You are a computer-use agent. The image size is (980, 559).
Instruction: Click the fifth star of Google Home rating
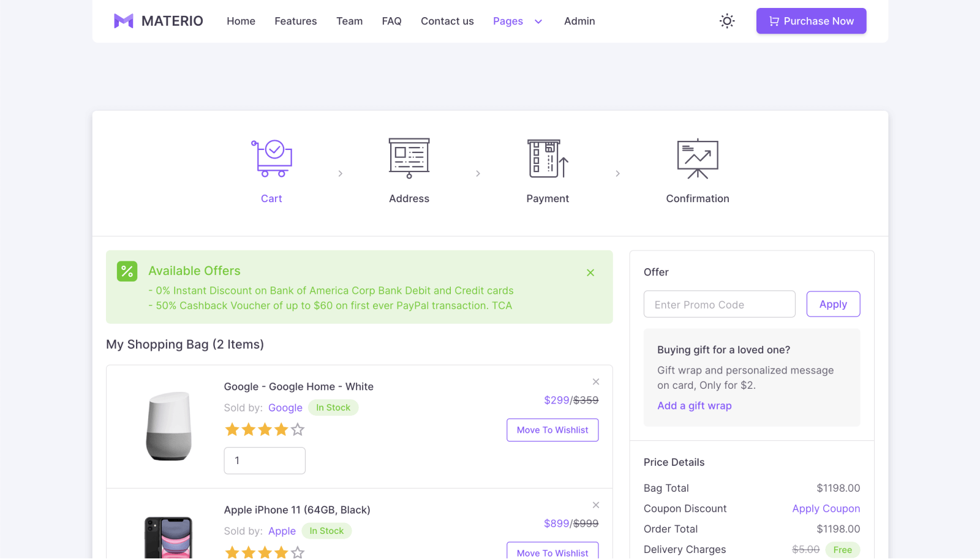tap(298, 429)
